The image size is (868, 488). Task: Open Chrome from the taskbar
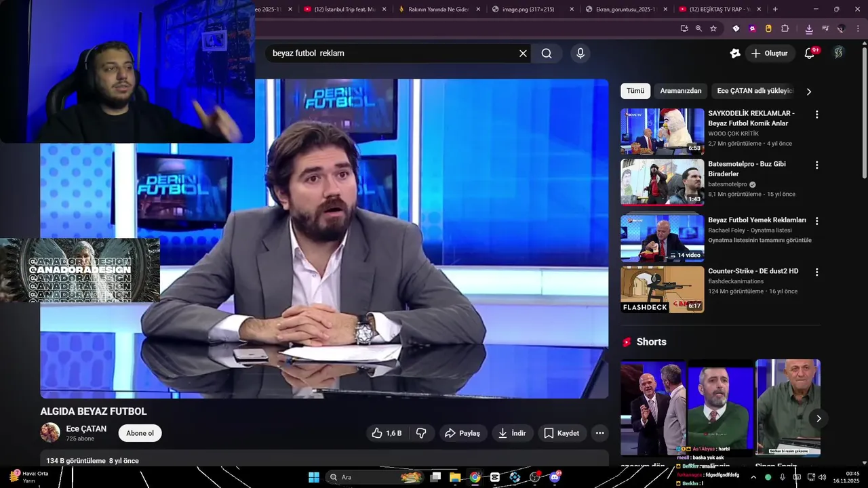(475, 477)
